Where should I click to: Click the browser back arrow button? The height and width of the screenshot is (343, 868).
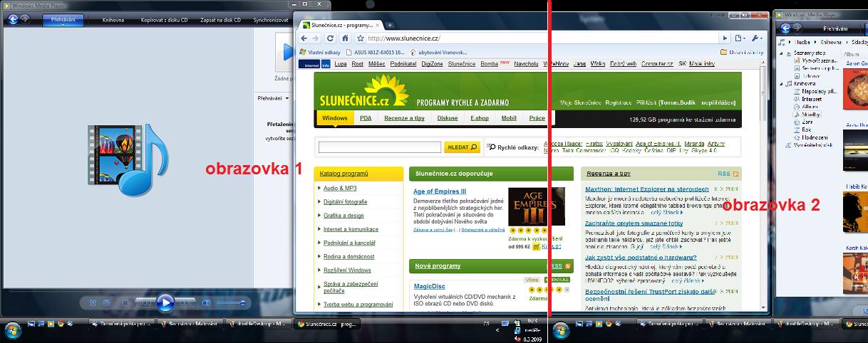(x=303, y=38)
